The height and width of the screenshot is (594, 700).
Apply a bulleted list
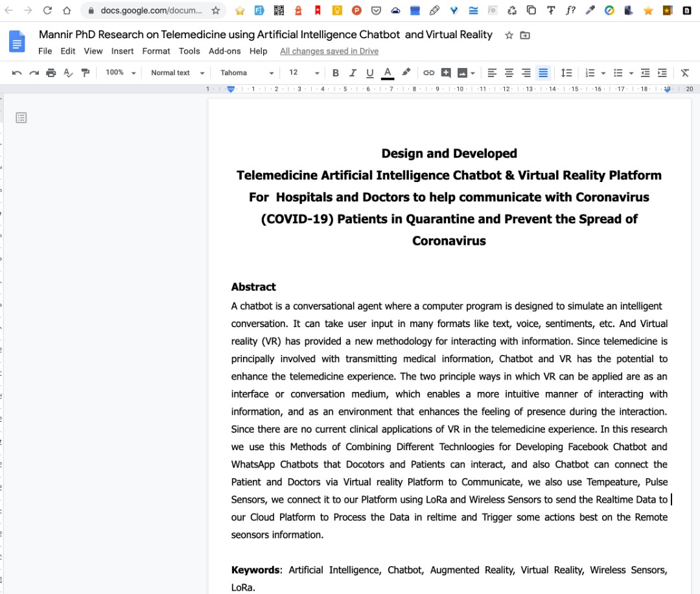[618, 73]
